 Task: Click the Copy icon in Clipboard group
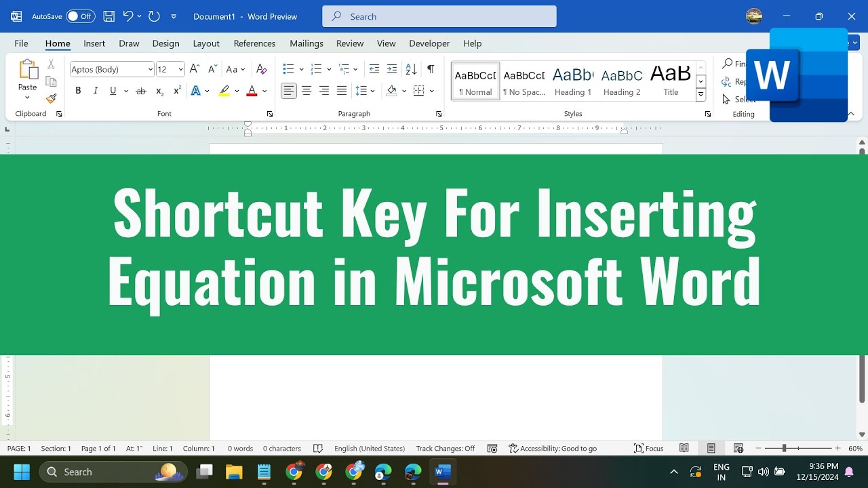51,81
